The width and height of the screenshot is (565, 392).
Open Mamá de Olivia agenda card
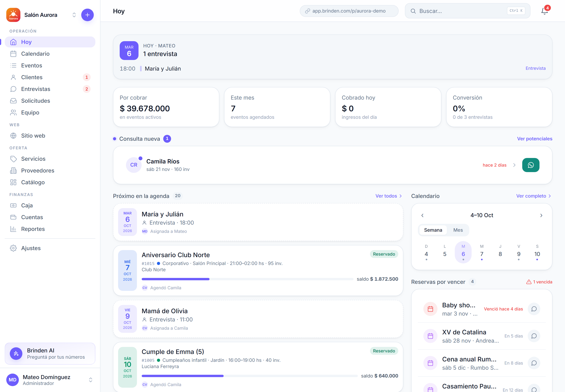258,319
